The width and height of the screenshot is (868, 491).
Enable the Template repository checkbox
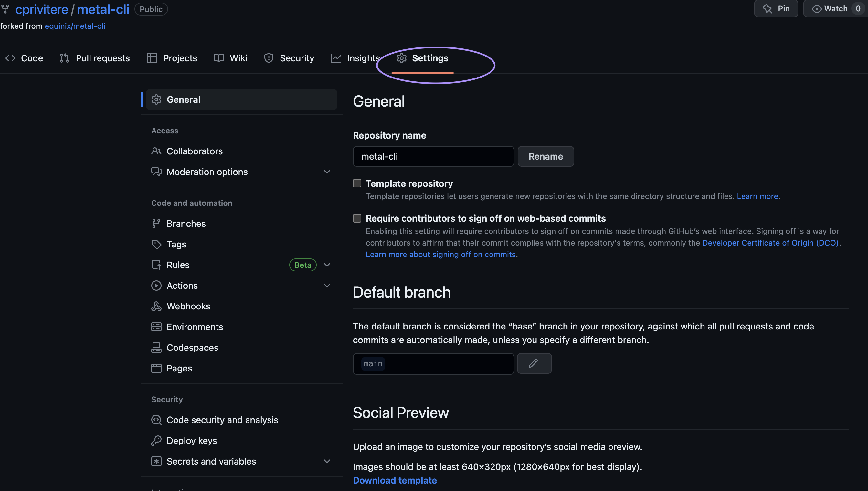click(357, 183)
